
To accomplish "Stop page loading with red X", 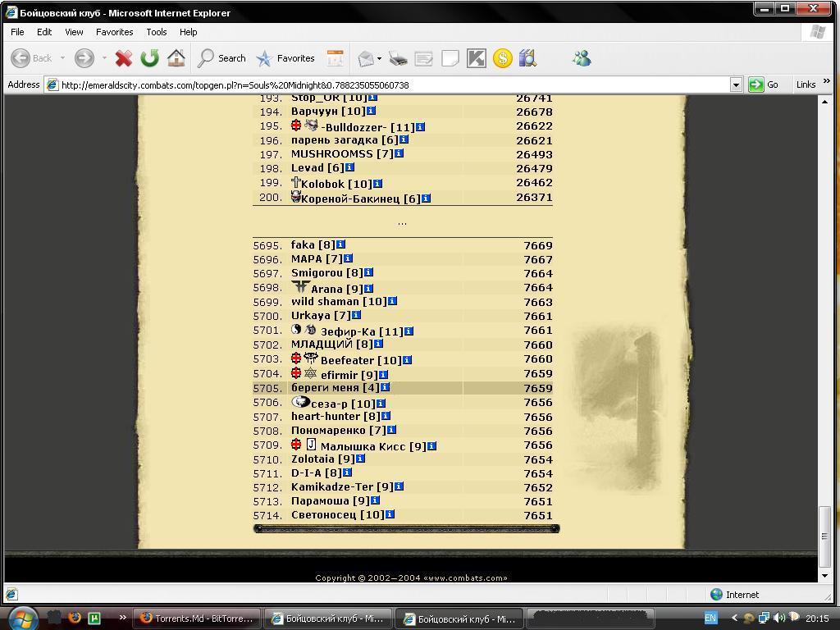I will click(124, 58).
